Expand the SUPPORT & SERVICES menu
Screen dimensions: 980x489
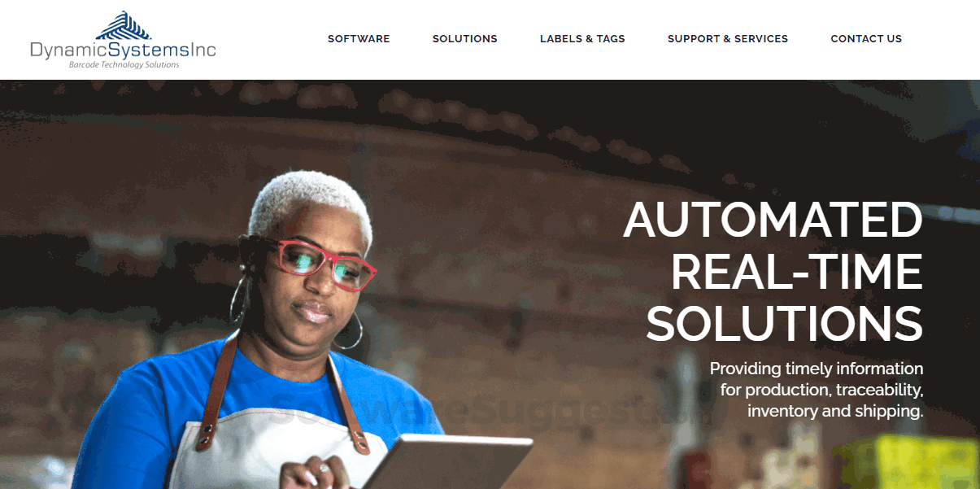pyautogui.click(x=728, y=38)
